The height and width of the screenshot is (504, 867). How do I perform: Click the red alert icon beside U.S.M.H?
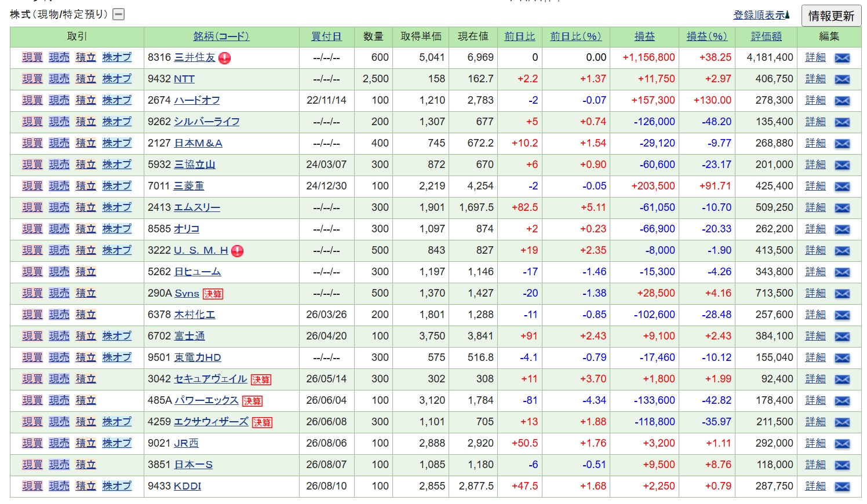click(237, 251)
